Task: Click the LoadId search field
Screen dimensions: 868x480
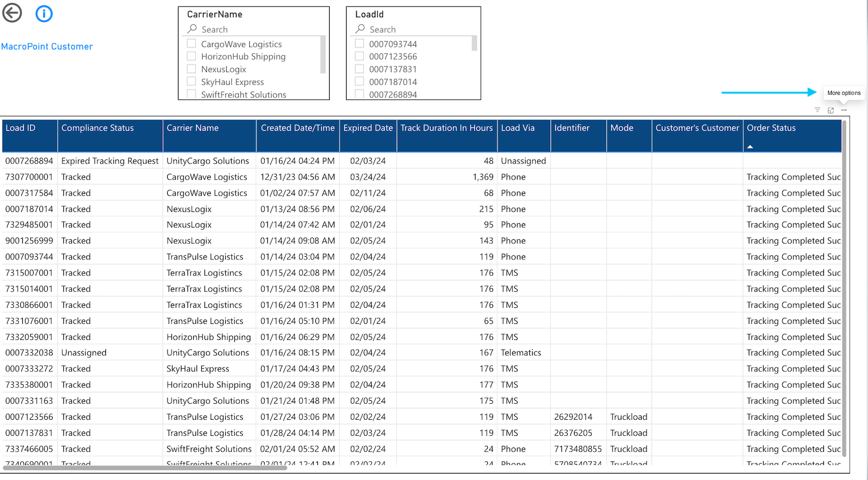Action: click(415, 29)
